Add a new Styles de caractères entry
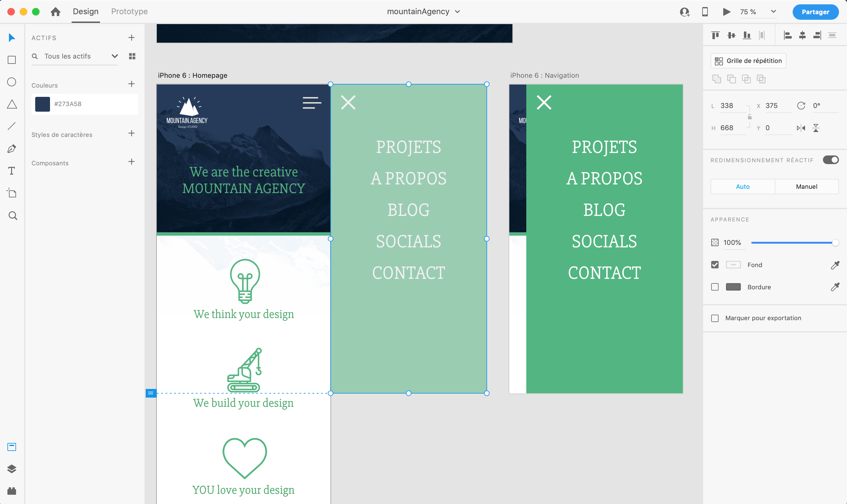The height and width of the screenshot is (504, 847). pyautogui.click(x=131, y=134)
